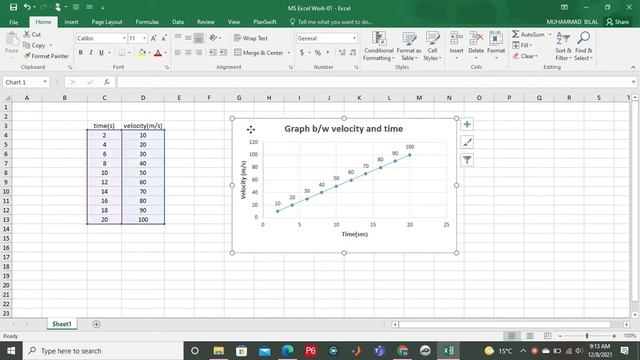Screen dimensions: 640x360
Task: Select the Format Painter tool
Action: (x=46, y=56)
